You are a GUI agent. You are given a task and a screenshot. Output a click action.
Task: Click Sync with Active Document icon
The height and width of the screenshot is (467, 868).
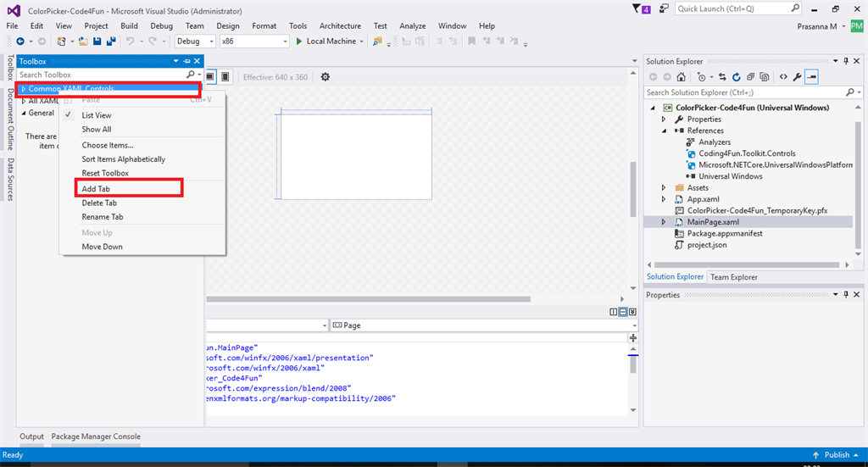[722, 77]
